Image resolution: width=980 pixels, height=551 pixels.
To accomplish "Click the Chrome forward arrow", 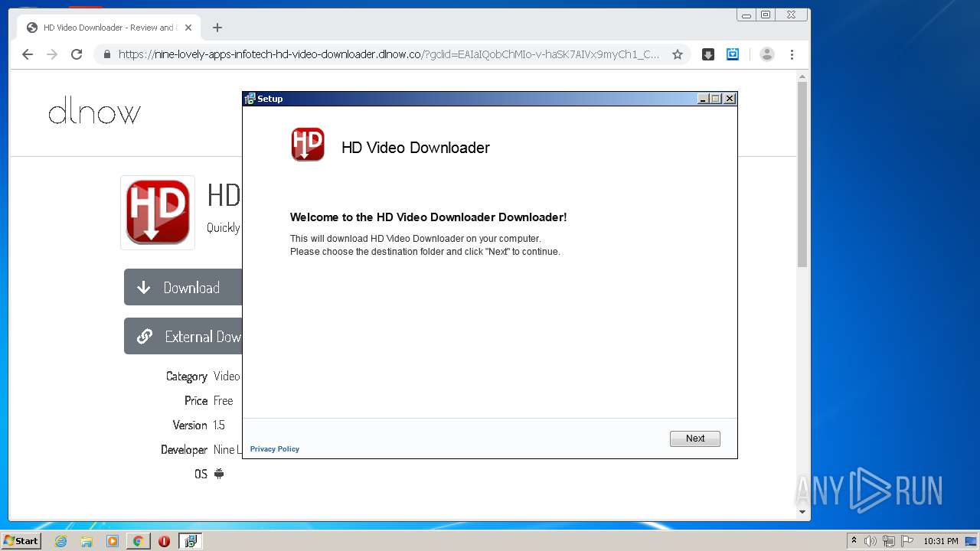I will tap(52, 54).
